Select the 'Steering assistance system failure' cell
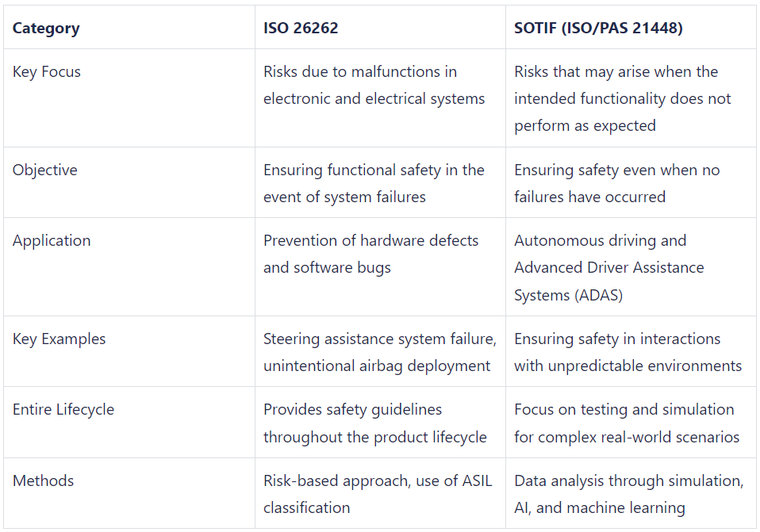The width and height of the screenshot is (760, 532). tap(379, 352)
